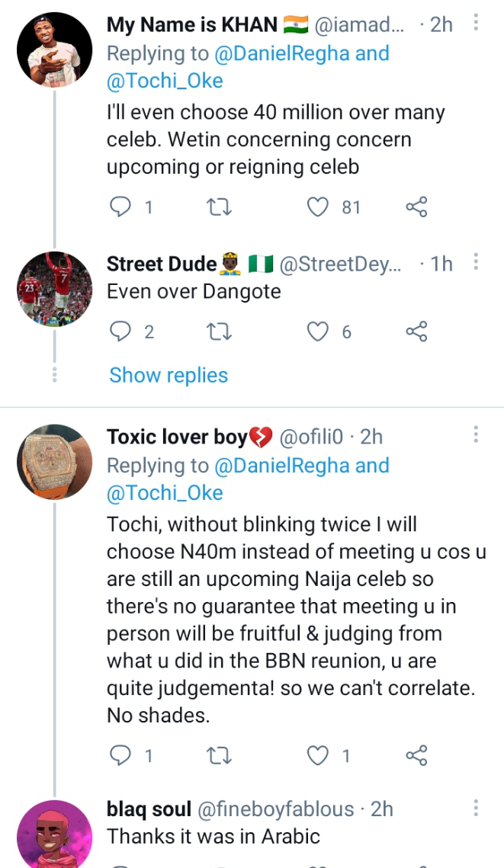Screen dimensions: 504x868
Task: Like Street Dude's tweet with 6 likes
Action: click(x=318, y=332)
